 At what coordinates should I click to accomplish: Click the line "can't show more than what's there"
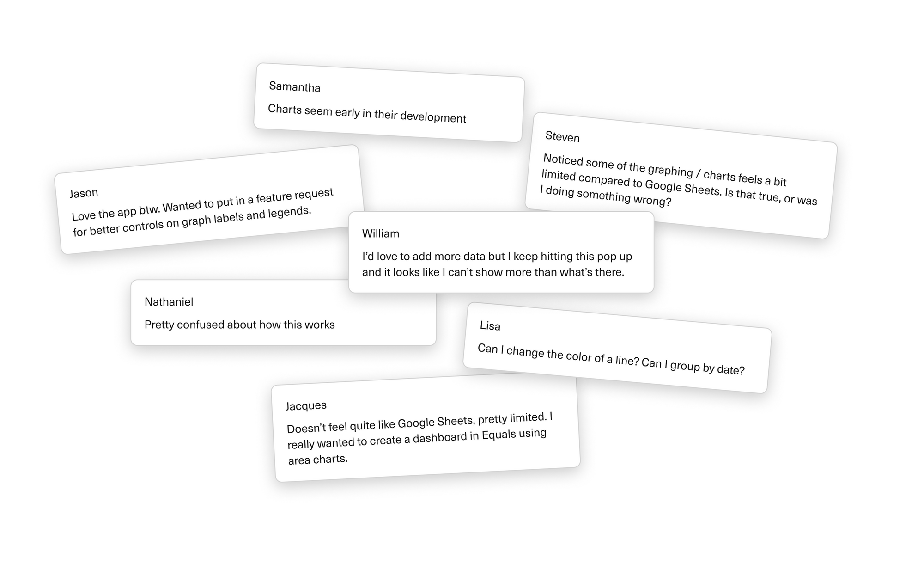point(493,272)
